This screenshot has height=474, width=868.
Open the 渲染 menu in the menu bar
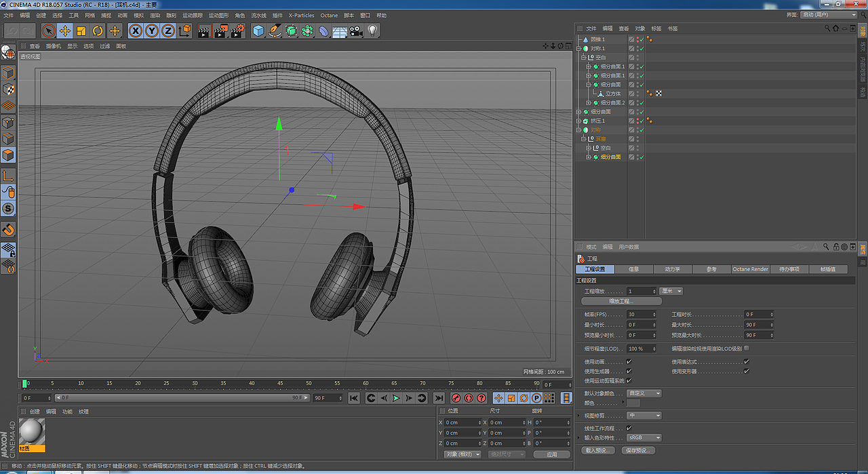(155, 15)
